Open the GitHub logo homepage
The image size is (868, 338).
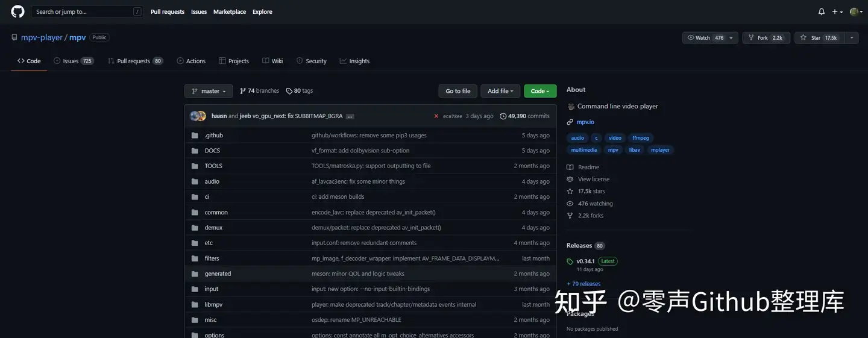(x=17, y=11)
